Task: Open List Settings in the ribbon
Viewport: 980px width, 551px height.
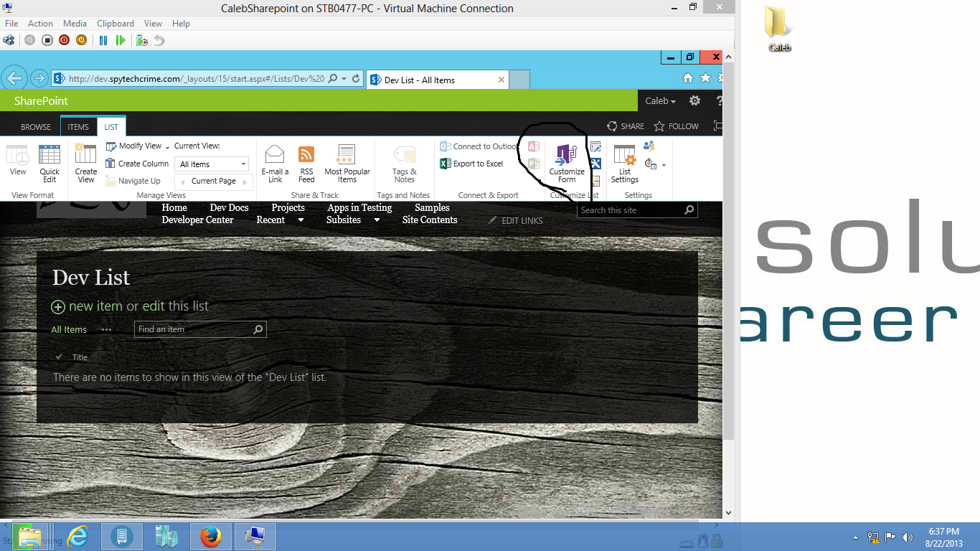Action: (x=625, y=164)
